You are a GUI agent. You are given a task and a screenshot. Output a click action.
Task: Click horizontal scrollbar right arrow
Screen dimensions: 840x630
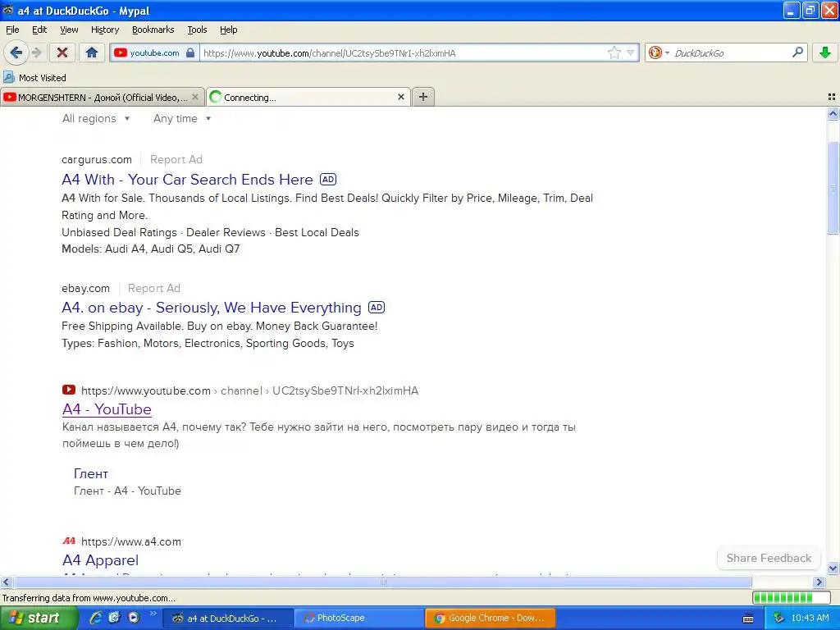(819, 582)
